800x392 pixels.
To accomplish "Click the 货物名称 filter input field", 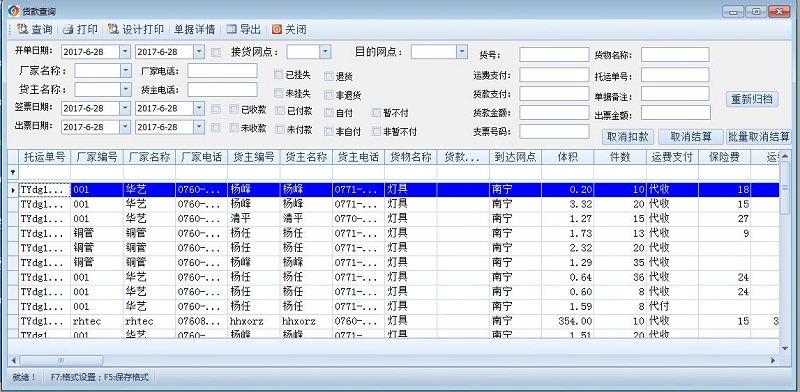I will click(675, 55).
